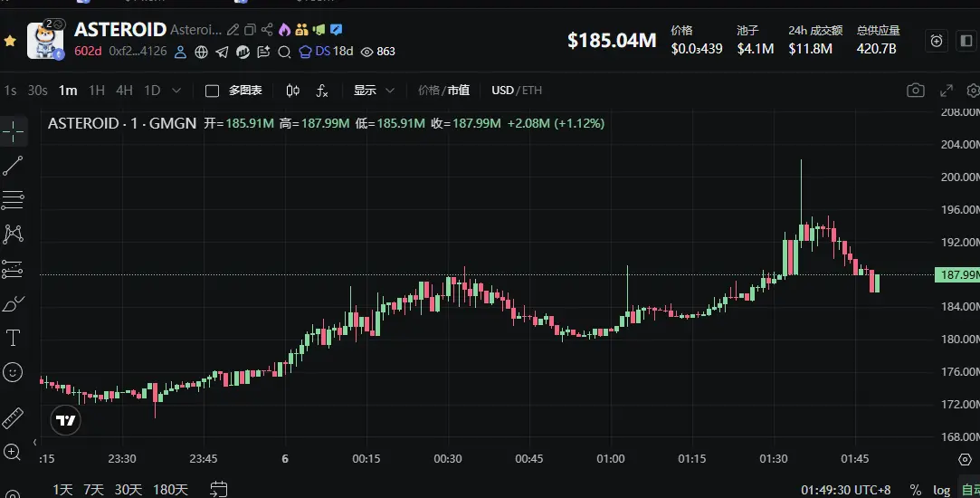
Task: Expand the timeframe dropdown chevron
Action: click(x=176, y=91)
